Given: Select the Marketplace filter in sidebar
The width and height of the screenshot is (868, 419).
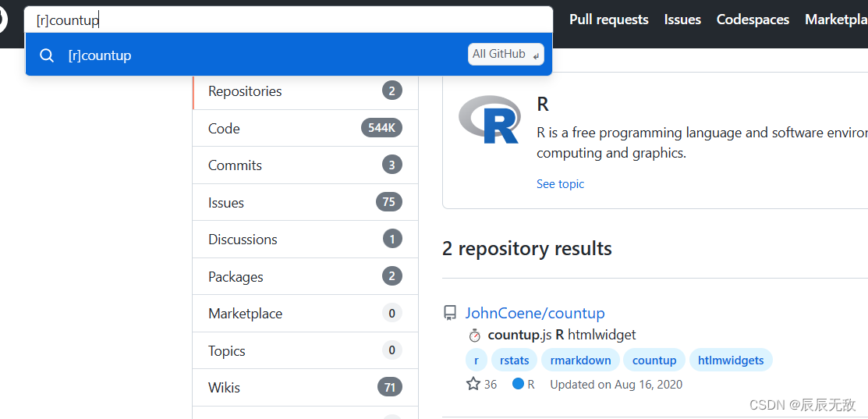Looking at the screenshot, I should 306,314.
